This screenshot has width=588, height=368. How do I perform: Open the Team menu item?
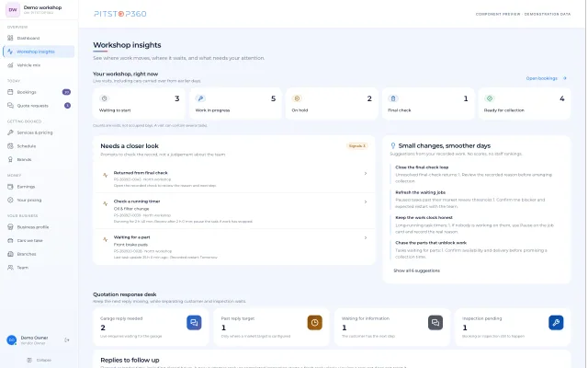tap(39, 268)
